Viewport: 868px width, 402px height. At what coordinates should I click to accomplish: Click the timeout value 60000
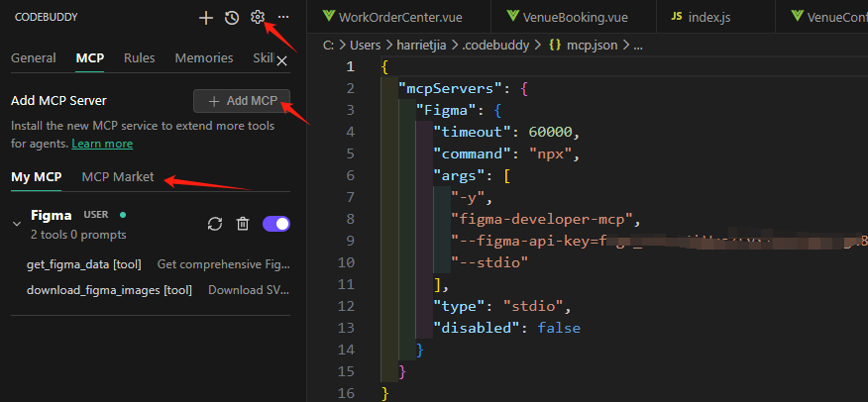coord(550,132)
